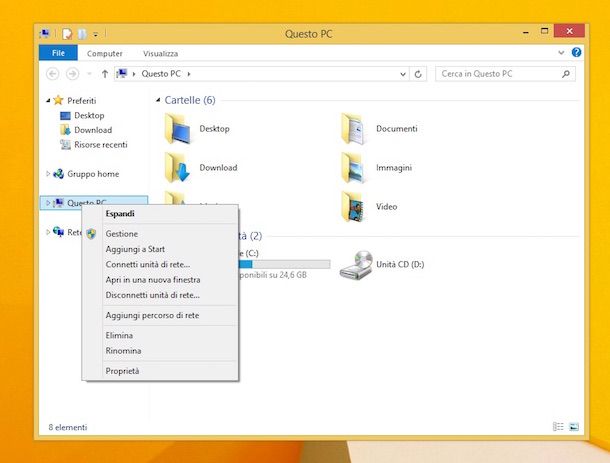
Task: Click the Video folder name
Action: [386, 207]
